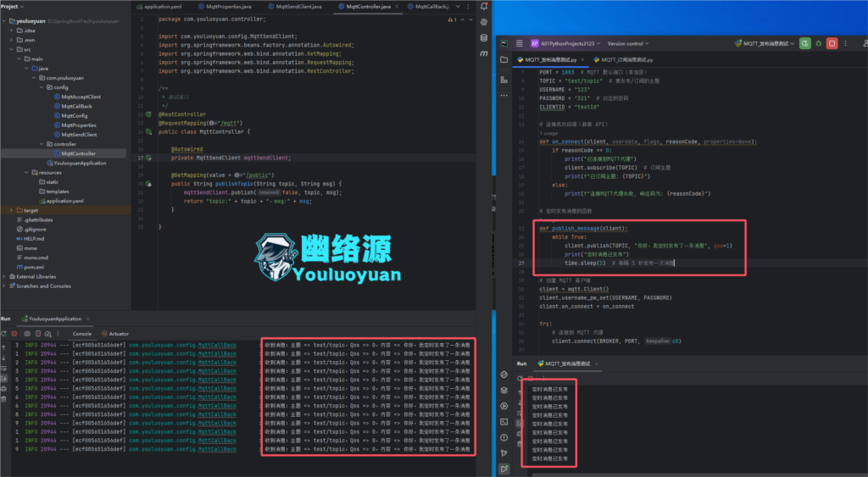Close YouluoyuanApplication run tab
The height and width of the screenshot is (477, 868).
pos(87,319)
